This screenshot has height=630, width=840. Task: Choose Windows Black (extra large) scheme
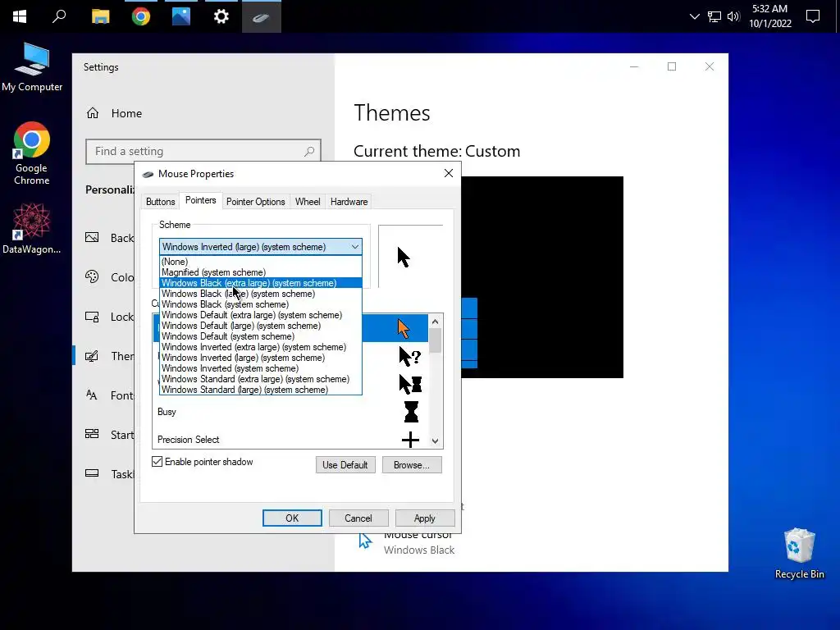[260, 283]
